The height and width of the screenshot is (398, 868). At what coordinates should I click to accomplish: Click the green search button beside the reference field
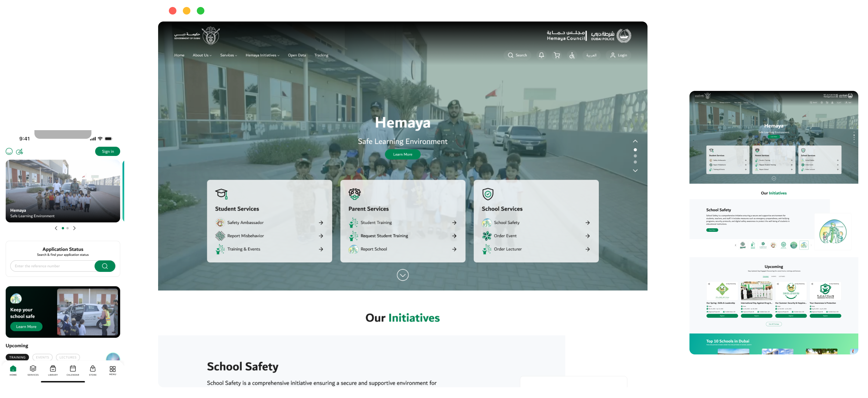pyautogui.click(x=105, y=266)
